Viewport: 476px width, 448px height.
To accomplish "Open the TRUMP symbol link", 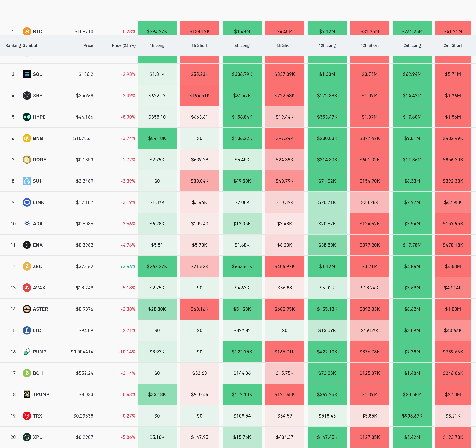I will point(41,394).
